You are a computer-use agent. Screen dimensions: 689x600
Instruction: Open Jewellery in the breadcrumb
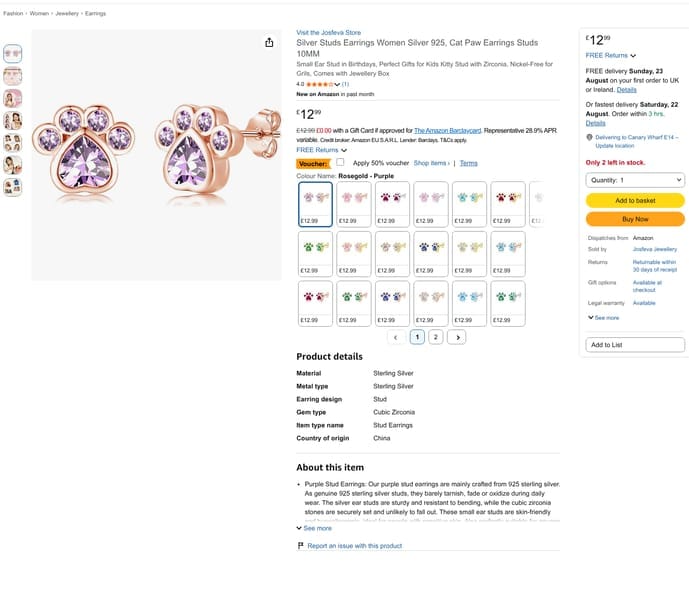point(67,14)
